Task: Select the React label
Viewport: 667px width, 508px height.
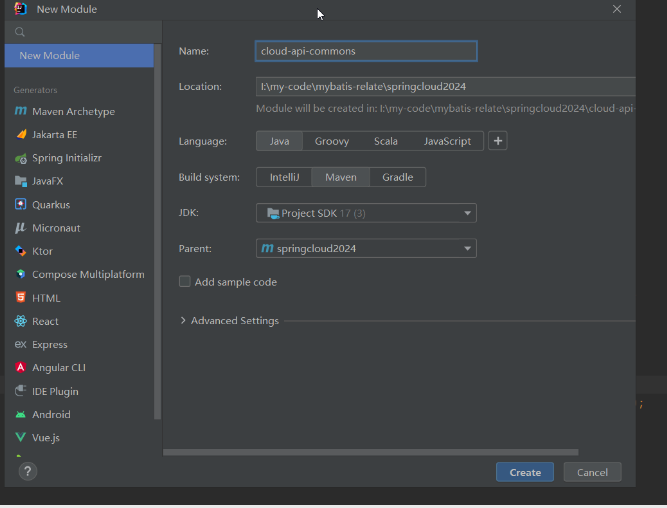Action: pos(45,321)
